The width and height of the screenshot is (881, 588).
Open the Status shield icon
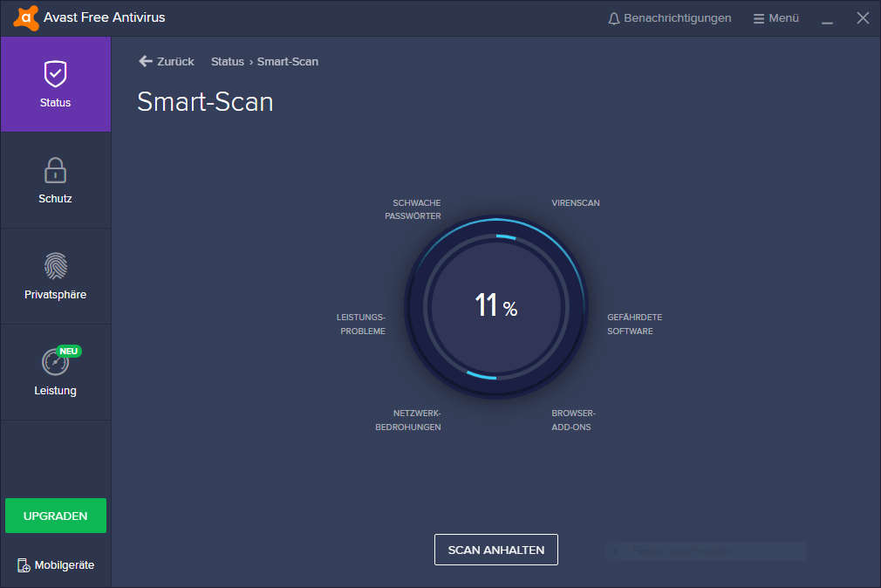coord(56,74)
